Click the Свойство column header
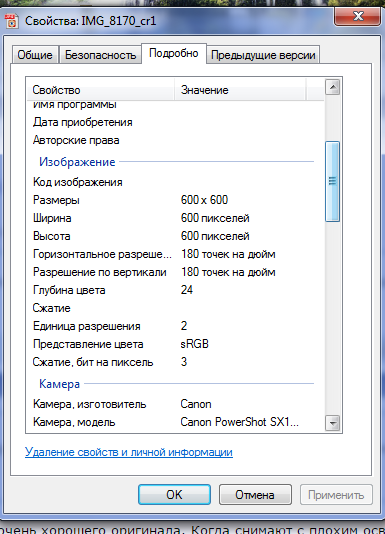 (101, 90)
